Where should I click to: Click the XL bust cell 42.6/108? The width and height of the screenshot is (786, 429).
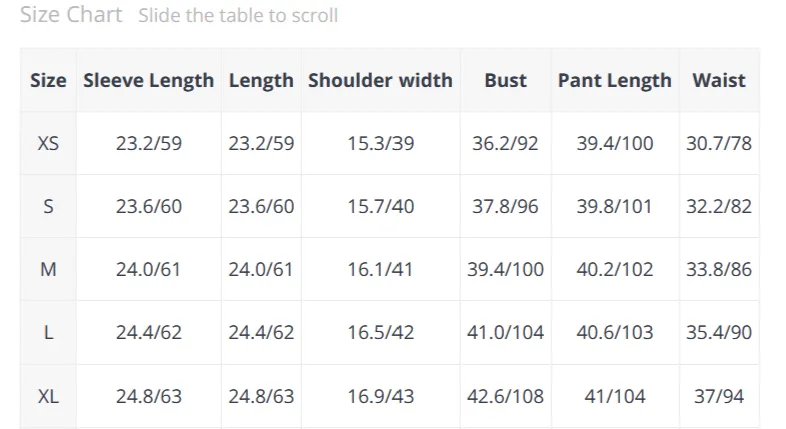(505, 396)
